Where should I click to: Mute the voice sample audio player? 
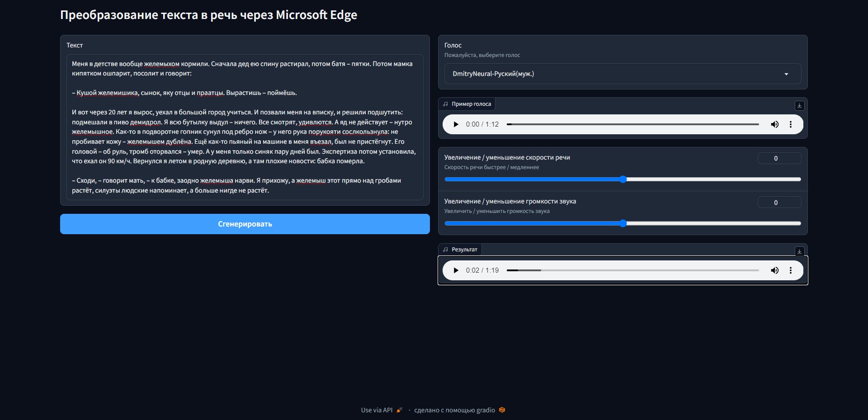[x=774, y=124]
